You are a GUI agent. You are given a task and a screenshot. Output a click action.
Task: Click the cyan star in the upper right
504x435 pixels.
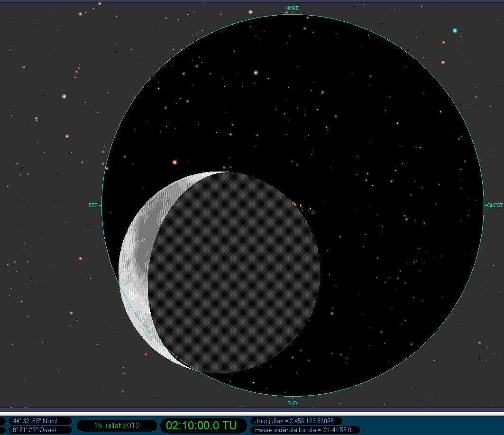pos(455,30)
